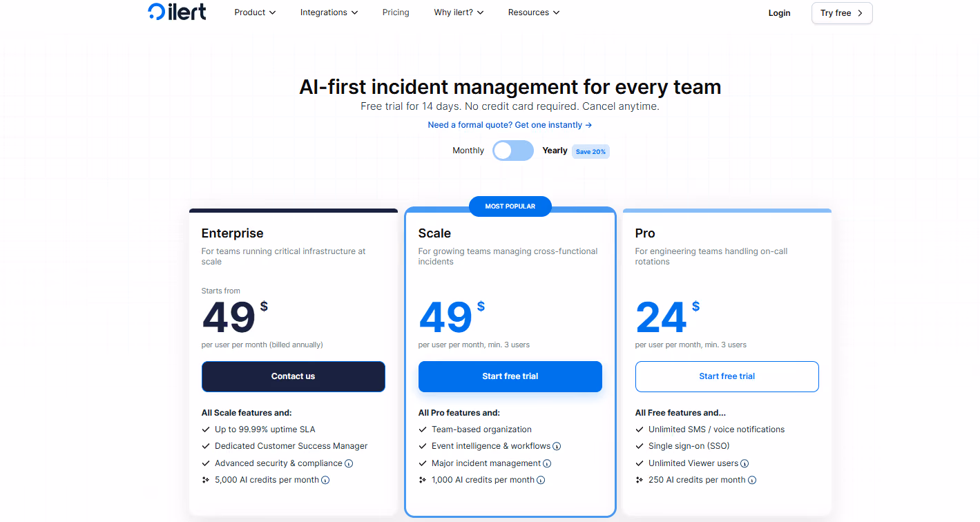Open the Pricing page link
980x522 pixels.
coord(396,12)
